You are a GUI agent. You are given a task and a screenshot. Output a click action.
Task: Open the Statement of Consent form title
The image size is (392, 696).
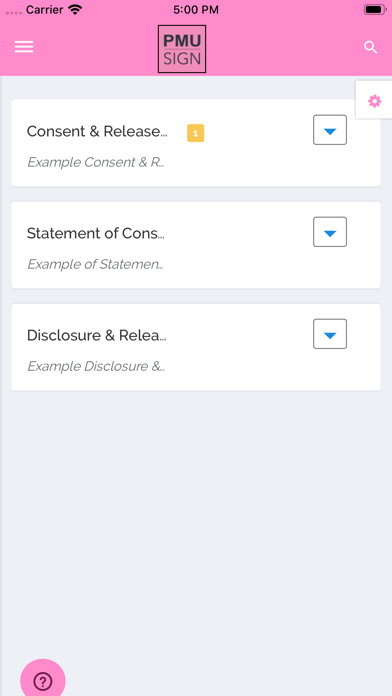(x=95, y=233)
